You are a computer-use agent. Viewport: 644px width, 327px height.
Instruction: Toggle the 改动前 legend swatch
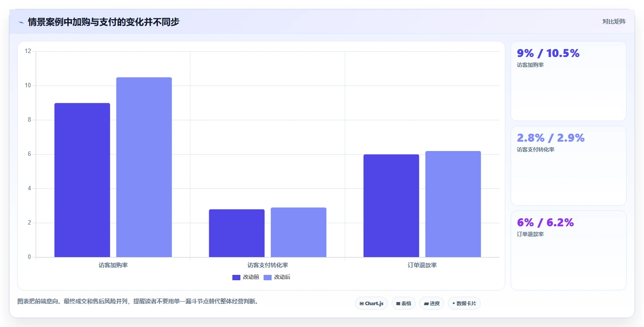tap(236, 278)
